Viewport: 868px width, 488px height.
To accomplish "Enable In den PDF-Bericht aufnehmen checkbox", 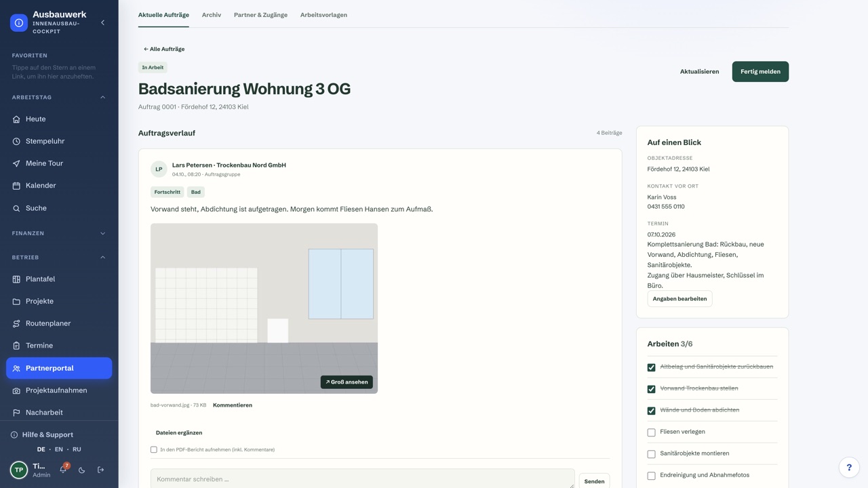I will click(x=154, y=449).
